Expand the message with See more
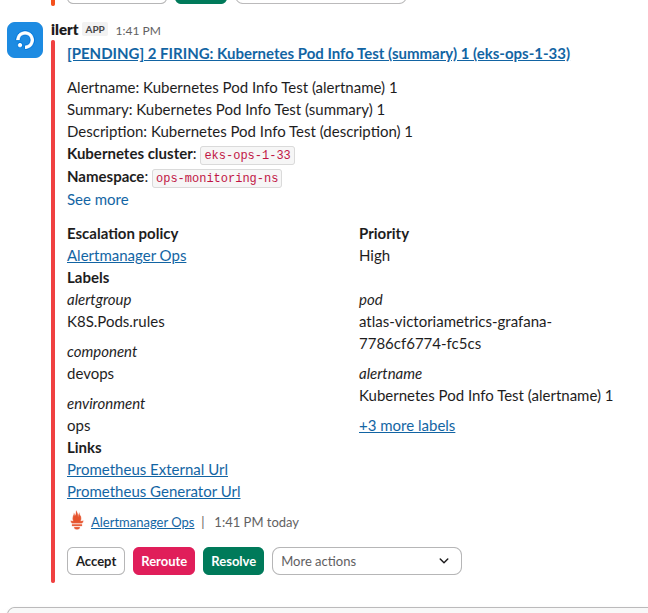 click(x=97, y=200)
